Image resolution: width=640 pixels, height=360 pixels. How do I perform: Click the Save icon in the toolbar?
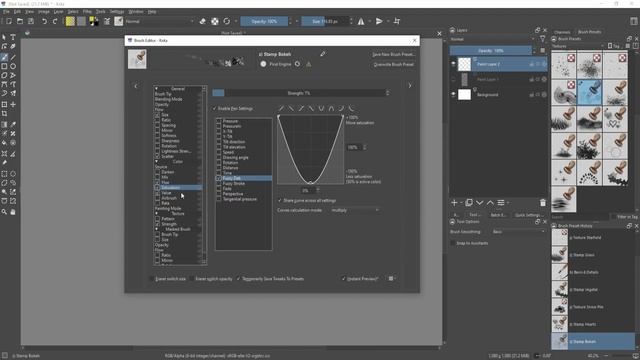(31, 21)
